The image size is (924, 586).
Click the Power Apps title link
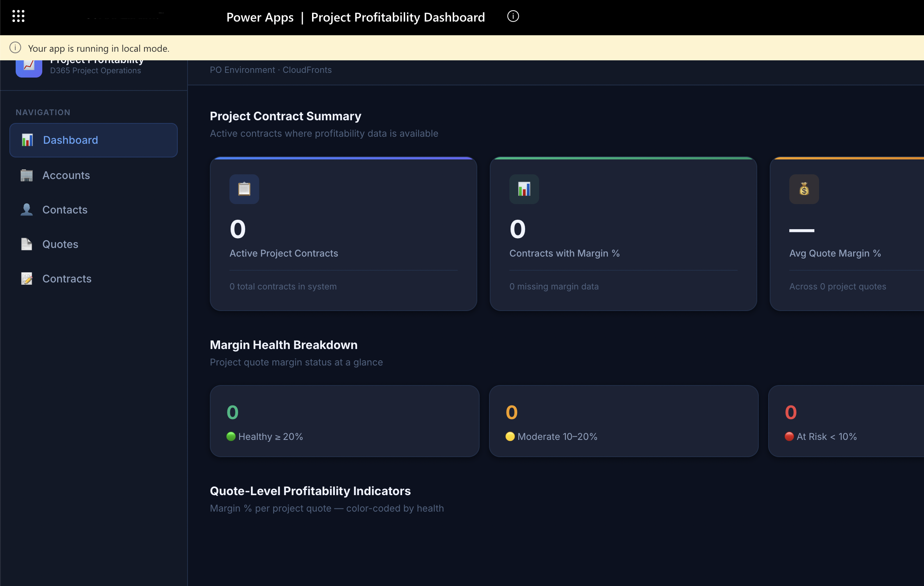pyautogui.click(x=260, y=17)
